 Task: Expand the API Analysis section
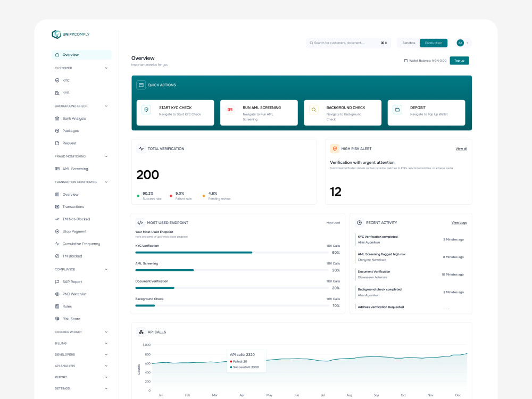(x=106, y=366)
